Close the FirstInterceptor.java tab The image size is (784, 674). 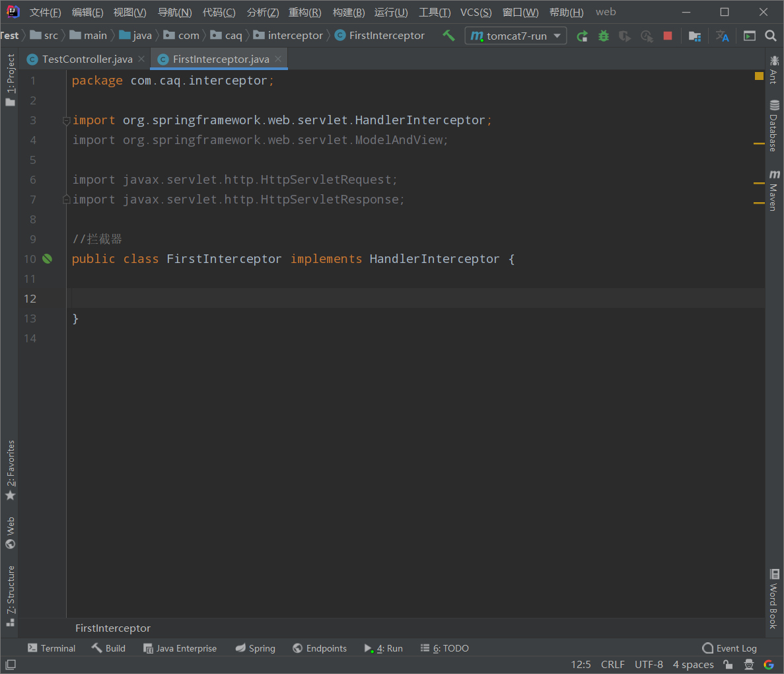tap(278, 59)
